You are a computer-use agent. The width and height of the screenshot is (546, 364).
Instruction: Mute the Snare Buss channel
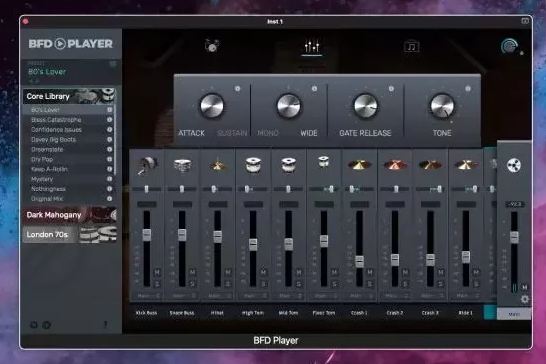tap(192, 272)
